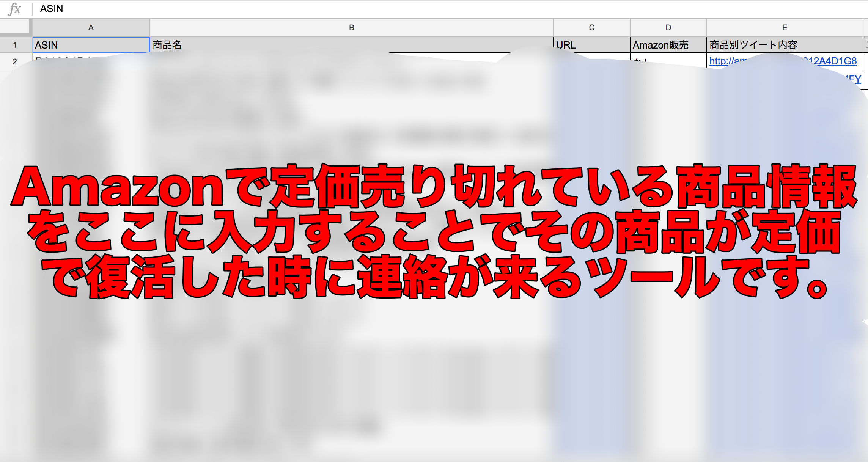Select the 商品別ツイート内容 header cell
The height and width of the screenshot is (462, 868).
[785, 45]
